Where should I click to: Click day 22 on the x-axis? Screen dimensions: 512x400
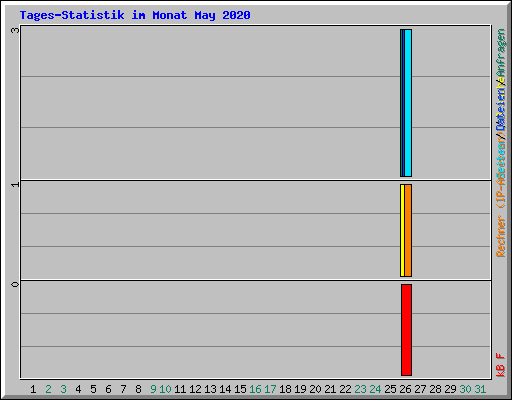pos(345,389)
